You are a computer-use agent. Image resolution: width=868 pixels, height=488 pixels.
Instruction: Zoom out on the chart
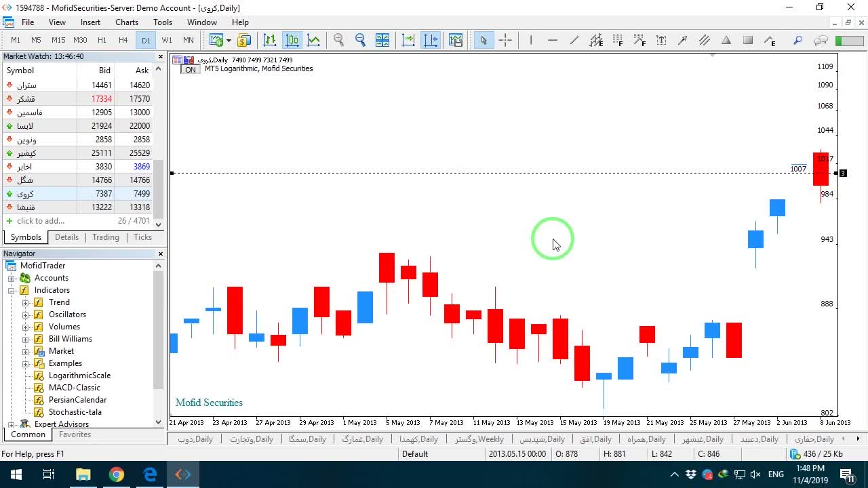[x=361, y=40]
